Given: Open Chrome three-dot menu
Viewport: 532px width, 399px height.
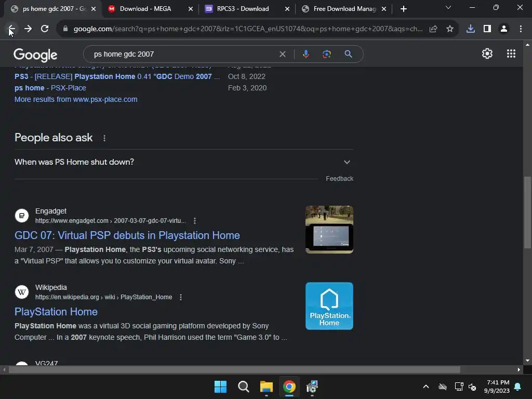Looking at the screenshot, I should (521, 29).
